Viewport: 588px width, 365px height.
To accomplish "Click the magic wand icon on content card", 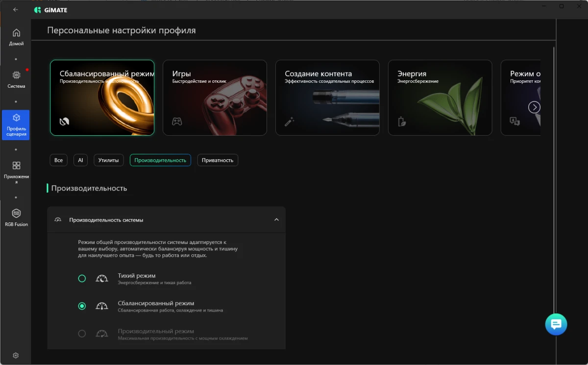I will click(289, 122).
